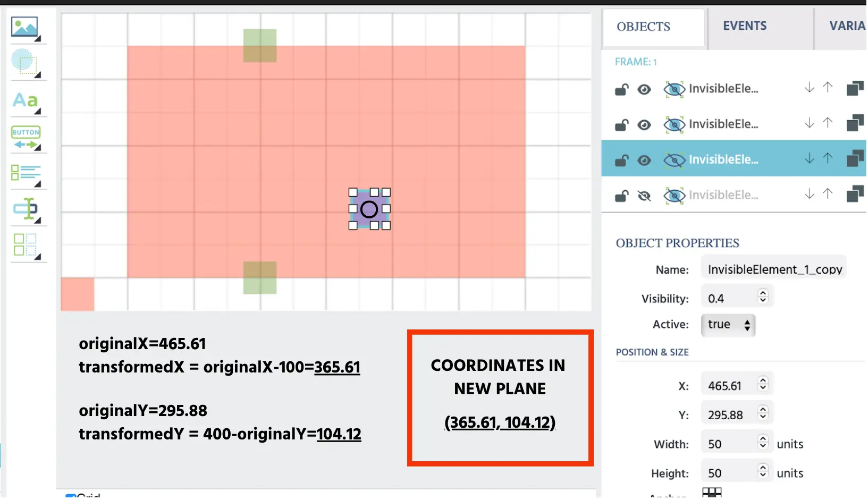Select the checklist element tool
Image resolution: width=868 pixels, height=500 pixels.
click(26, 175)
